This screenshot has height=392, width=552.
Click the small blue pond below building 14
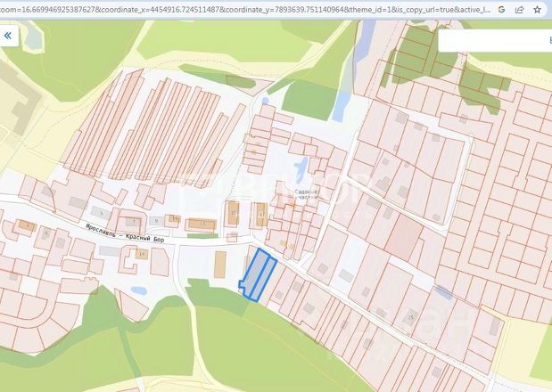click(139, 290)
